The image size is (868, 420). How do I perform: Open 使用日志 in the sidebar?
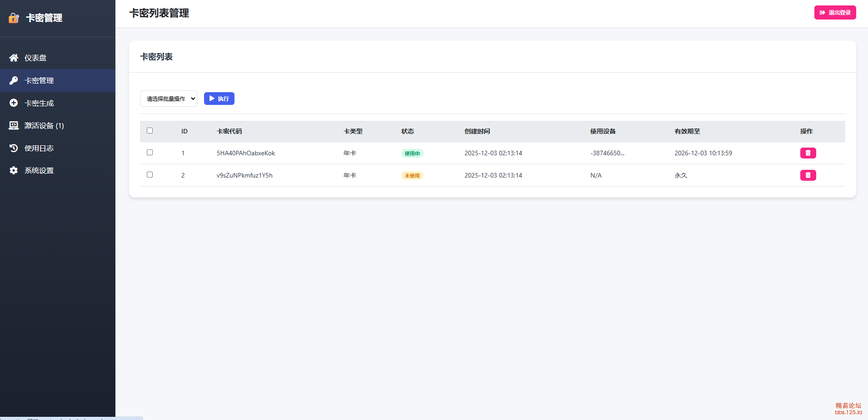click(x=39, y=148)
